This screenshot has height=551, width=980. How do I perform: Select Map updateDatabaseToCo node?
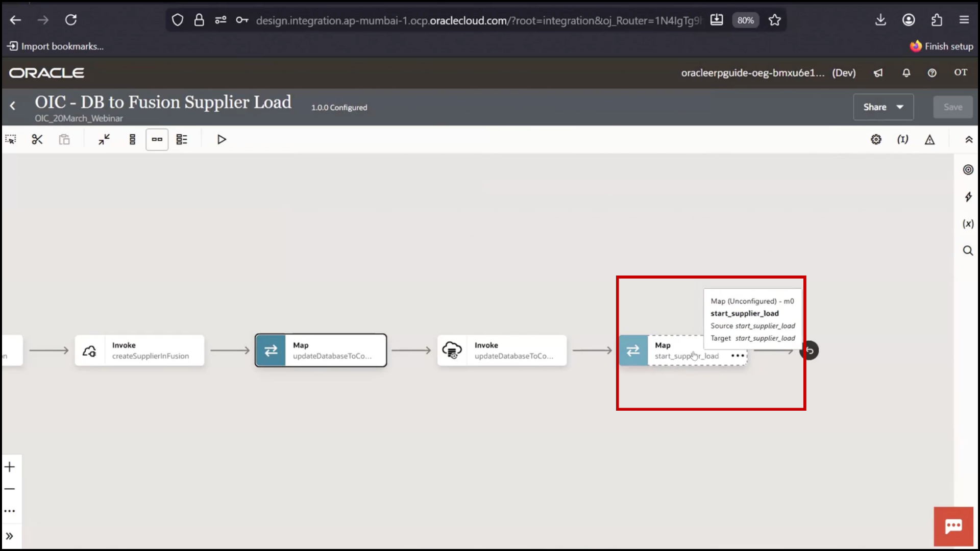pos(321,350)
